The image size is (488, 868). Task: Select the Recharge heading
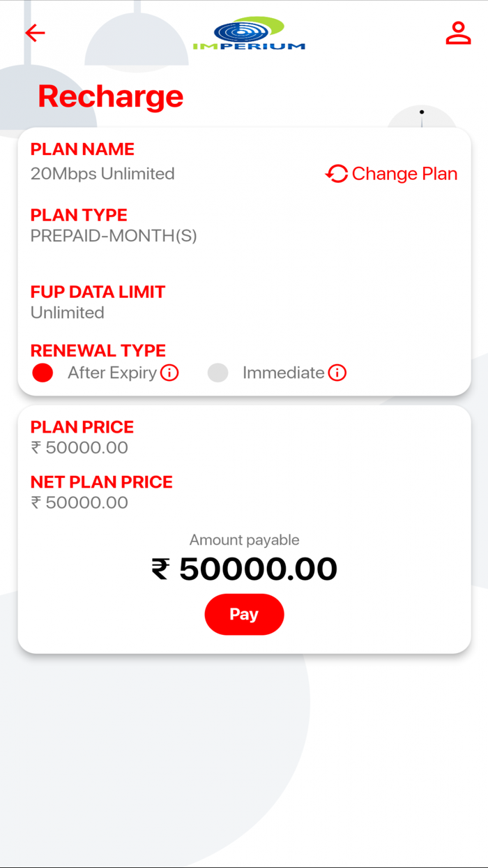(x=110, y=97)
